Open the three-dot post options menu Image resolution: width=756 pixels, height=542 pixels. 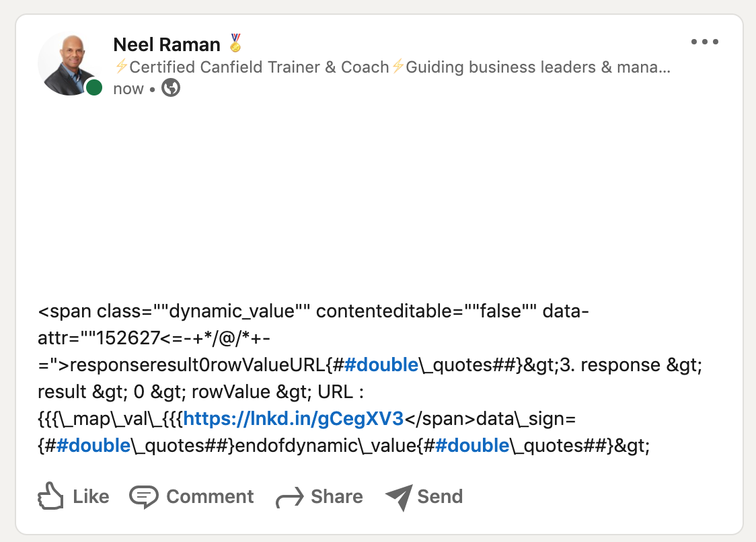pos(704,42)
